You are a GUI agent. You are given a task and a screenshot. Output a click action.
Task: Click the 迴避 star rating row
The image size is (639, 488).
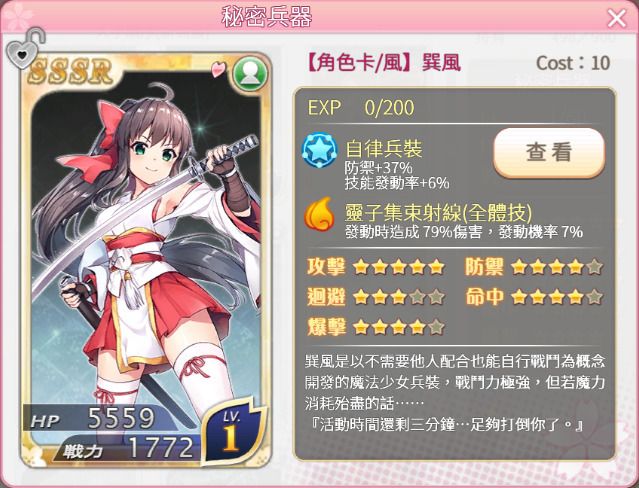click(376, 297)
